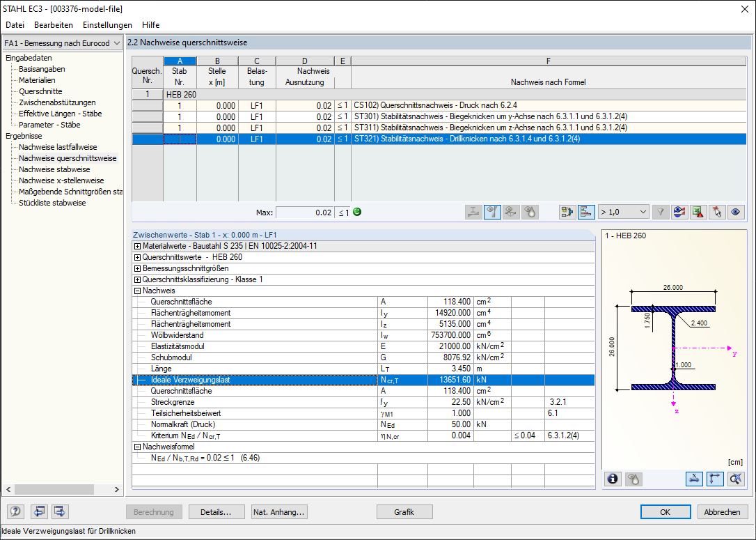Screen dimensions: 756x540
Task: Click the Grafik button
Action: click(404, 511)
